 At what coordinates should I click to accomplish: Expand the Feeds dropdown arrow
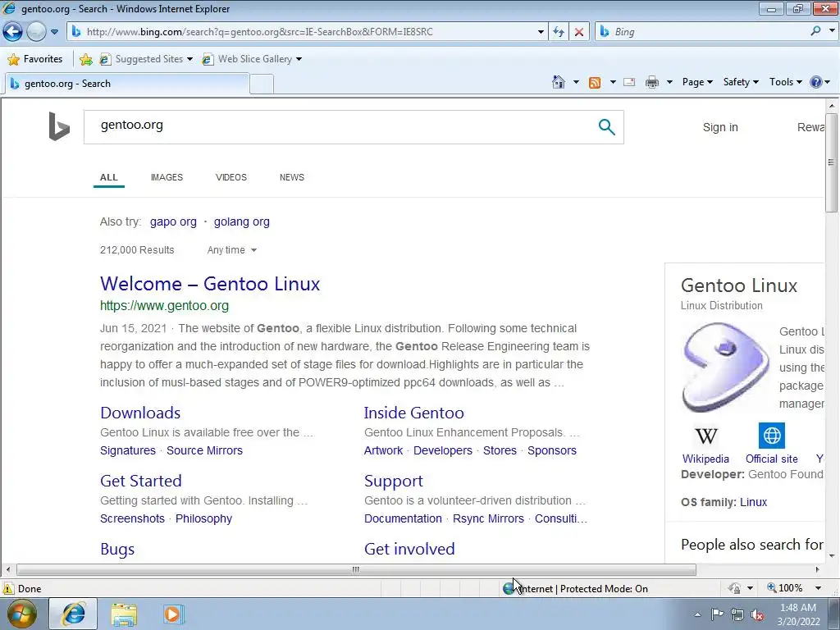click(613, 82)
